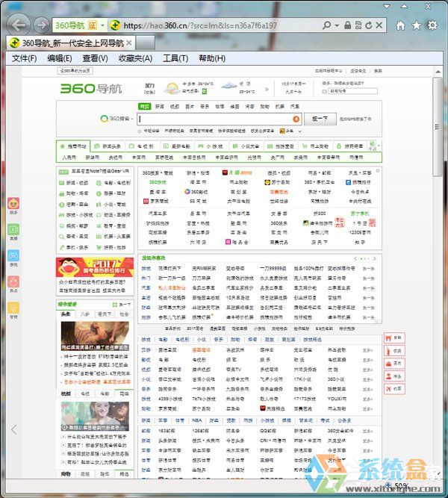Click the red person floating button
Image resolution: width=448 pixels, height=498 pixels.
click(x=394, y=376)
